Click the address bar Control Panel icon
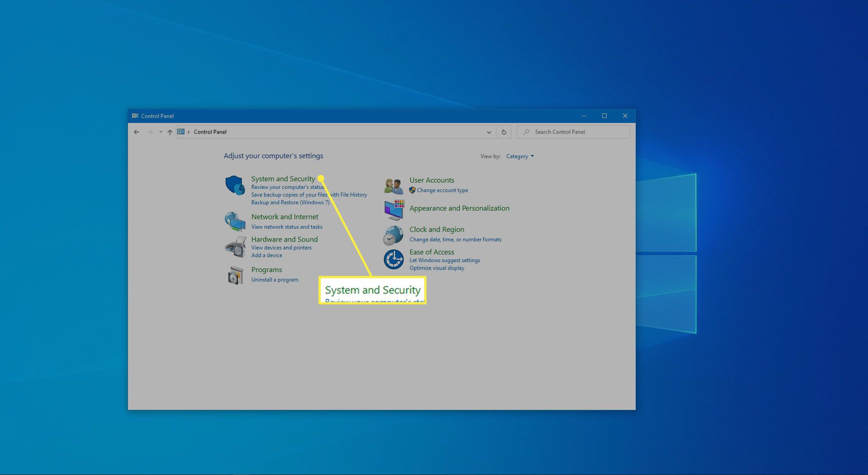Screen dimensions: 868x475 (181, 132)
